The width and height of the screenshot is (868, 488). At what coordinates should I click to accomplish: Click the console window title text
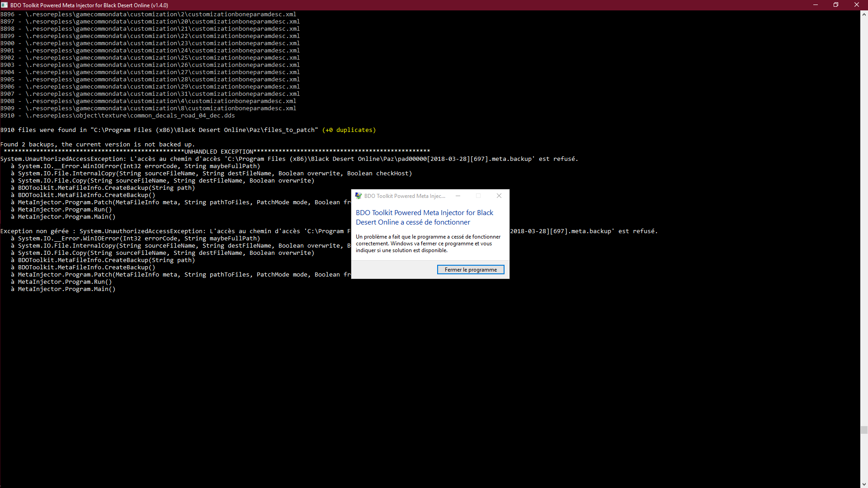click(89, 5)
